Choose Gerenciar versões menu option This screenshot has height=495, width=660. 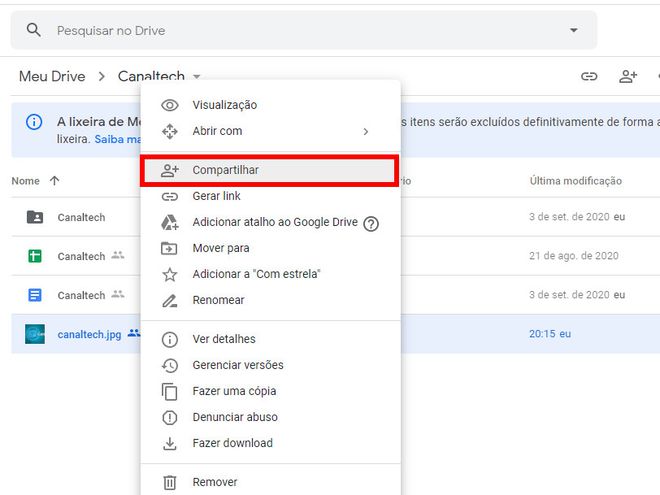point(270,365)
